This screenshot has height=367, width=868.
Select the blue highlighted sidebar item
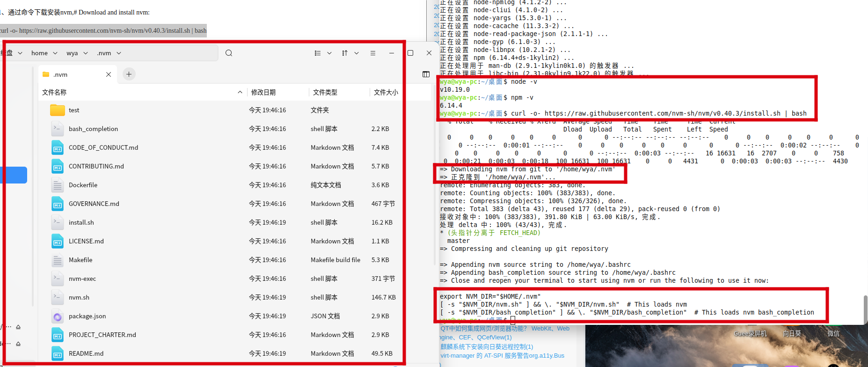click(14, 175)
